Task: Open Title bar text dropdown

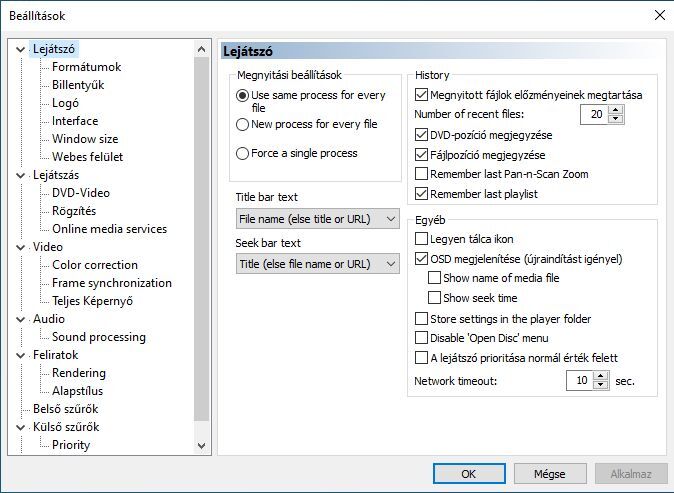Action: click(318, 219)
